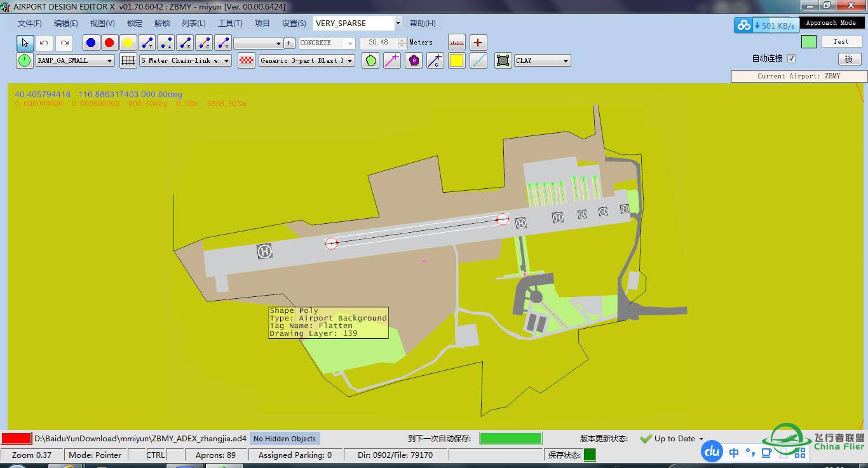The width and height of the screenshot is (868, 468).
Task: Click the redo arrow icon
Action: click(64, 43)
